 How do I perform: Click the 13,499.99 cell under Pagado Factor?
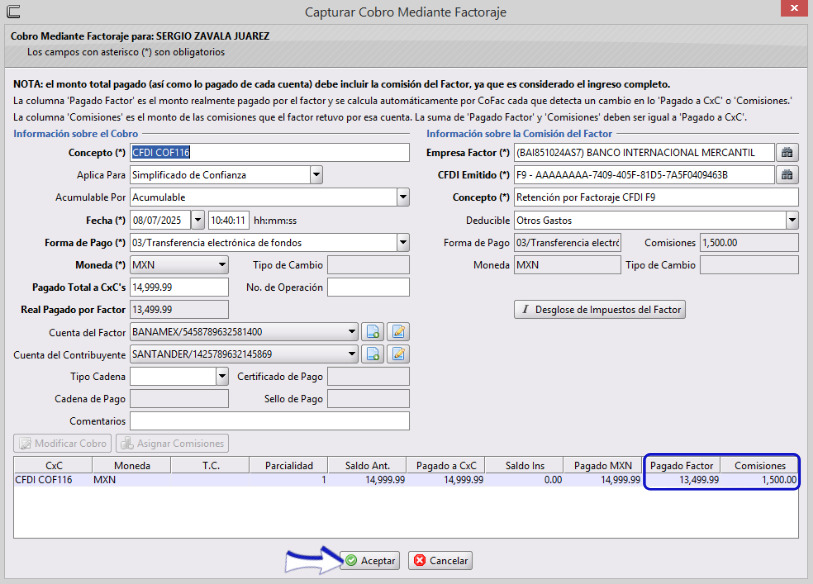(x=681, y=480)
